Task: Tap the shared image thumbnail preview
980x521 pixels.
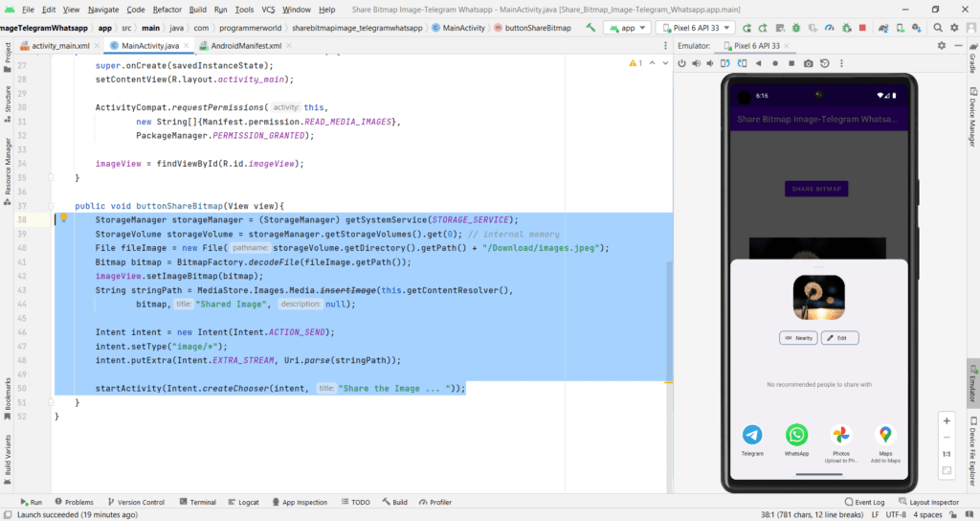Action: [x=819, y=298]
